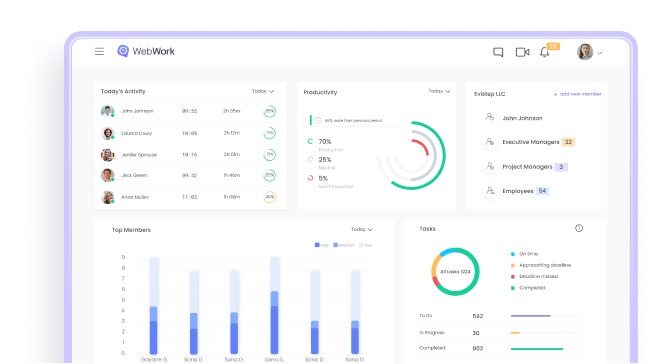
Task: Click John Johnson's time 09:55
Action: [x=189, y=111]
